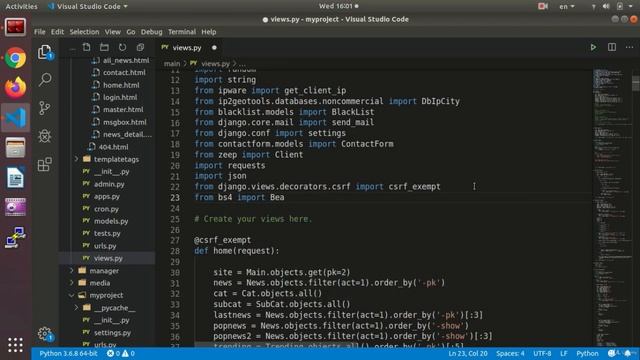The height and width of the screenshot is (360, 640).
Task: Open the Debug view bug icon
Action: (44, 136)
